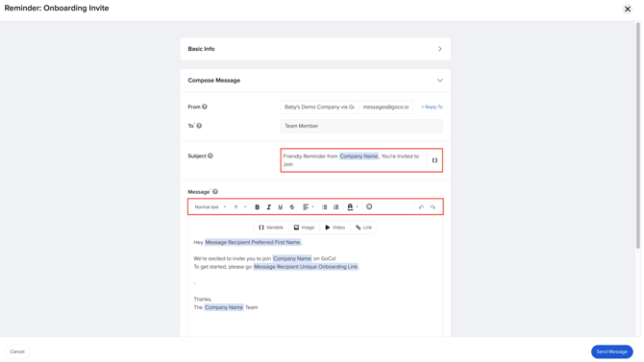Show help tooltip next to Message

215,192
